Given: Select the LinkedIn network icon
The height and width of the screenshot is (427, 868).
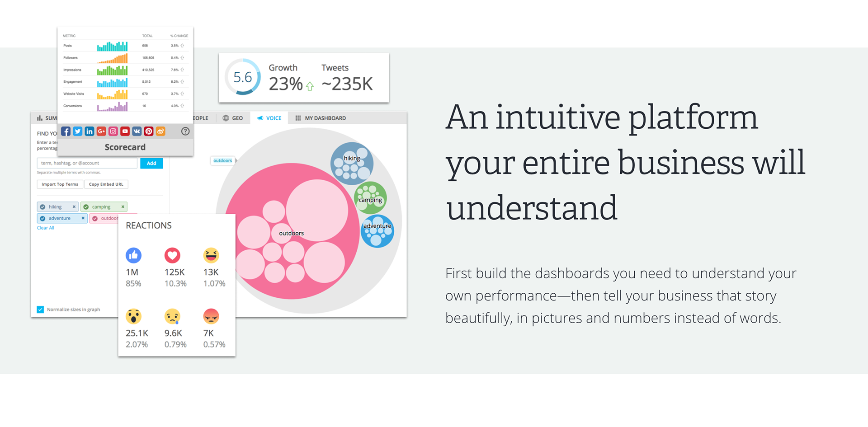Looking at the screenshot, I should point(90,131).
